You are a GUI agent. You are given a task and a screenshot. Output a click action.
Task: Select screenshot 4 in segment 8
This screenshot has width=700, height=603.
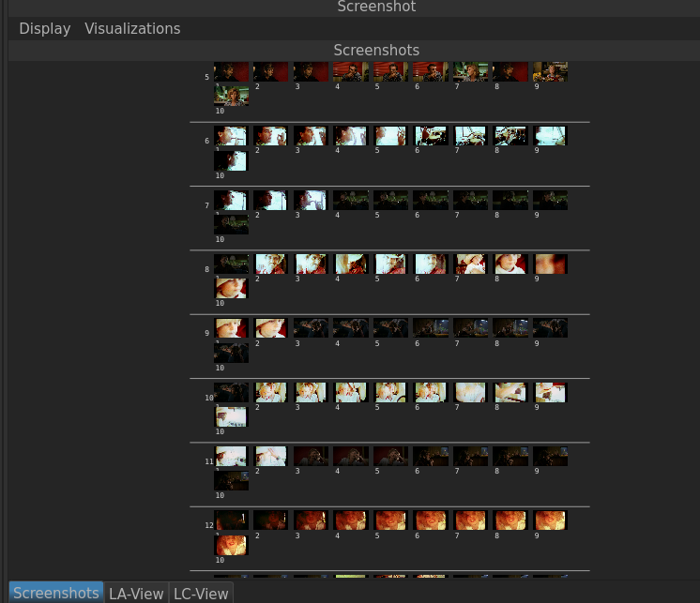point(351,264)
